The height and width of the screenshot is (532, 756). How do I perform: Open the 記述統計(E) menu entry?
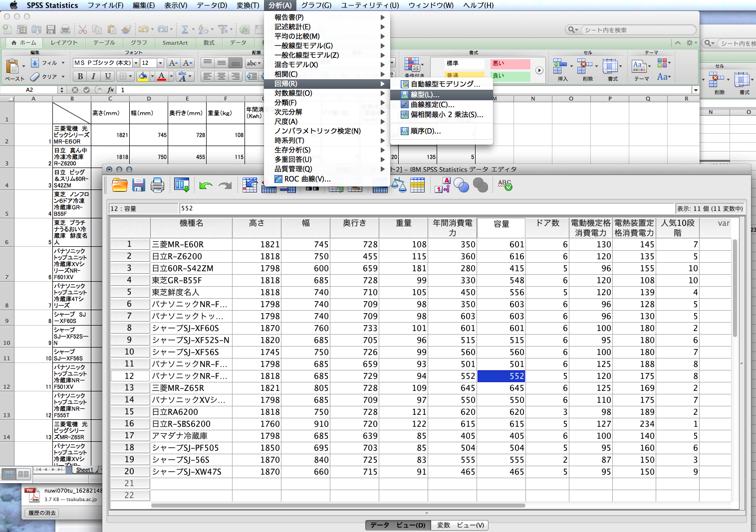(x=327, y=27)
